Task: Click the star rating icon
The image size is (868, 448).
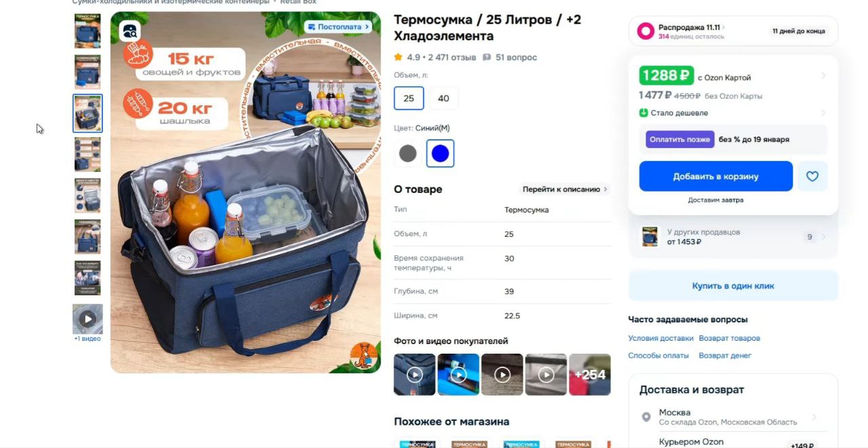Action: pyautogui.click(x=399, y=58)
